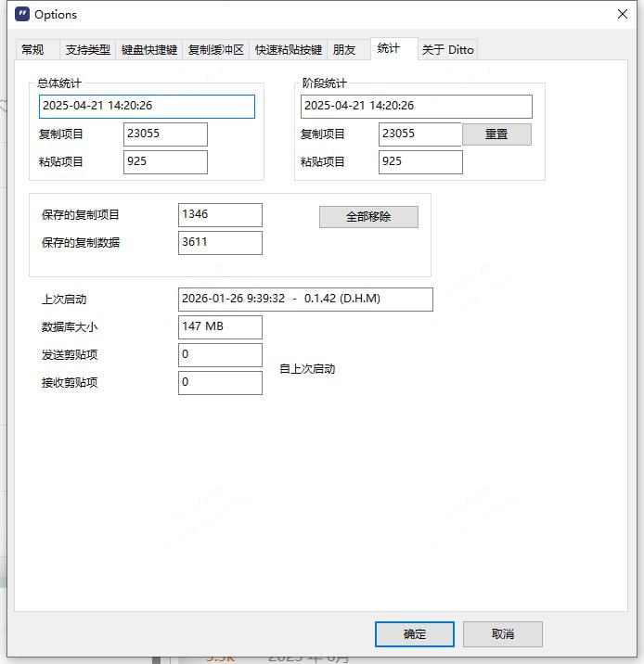644x664 pixels.
Task: Click the 发送剪贴项 field
Action: point(220,355)
